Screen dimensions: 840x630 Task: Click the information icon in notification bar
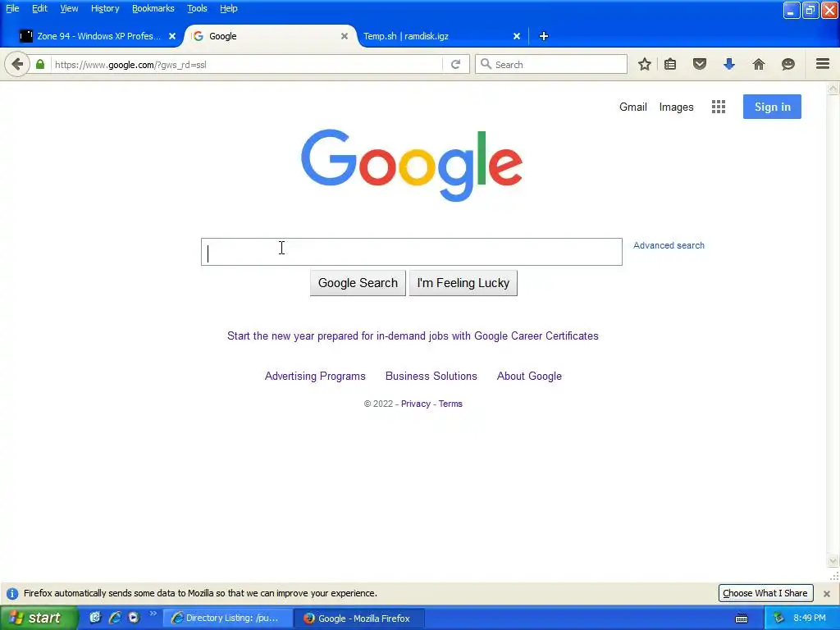click(12, 594)
